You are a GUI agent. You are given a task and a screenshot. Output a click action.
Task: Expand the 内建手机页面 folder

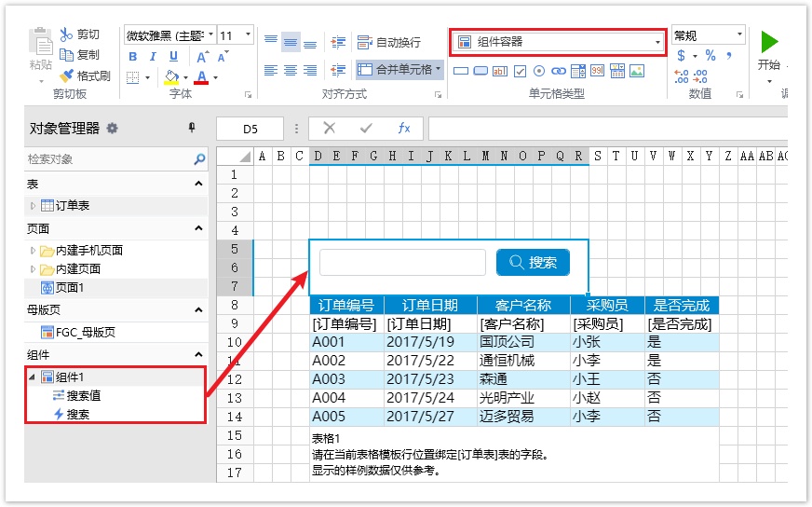tap(33, 251)
